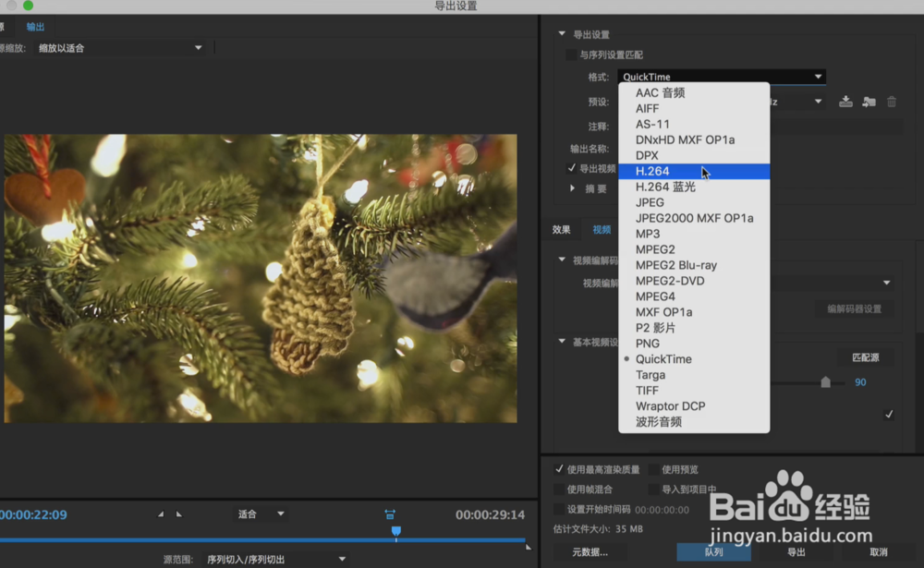Click the blue playhead marker on timeline
The image size is (924, 568).
pos(396,531)
